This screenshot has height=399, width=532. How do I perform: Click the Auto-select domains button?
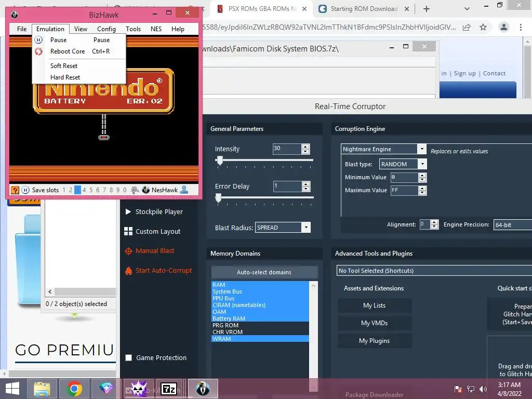(264, 272)
